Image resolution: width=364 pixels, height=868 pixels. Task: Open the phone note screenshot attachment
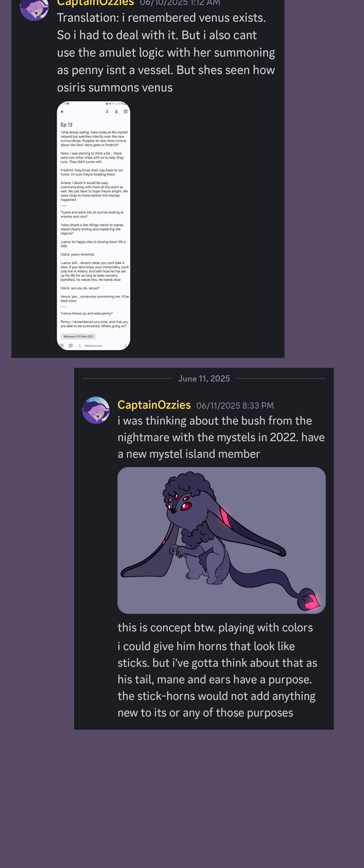(94, 226)
